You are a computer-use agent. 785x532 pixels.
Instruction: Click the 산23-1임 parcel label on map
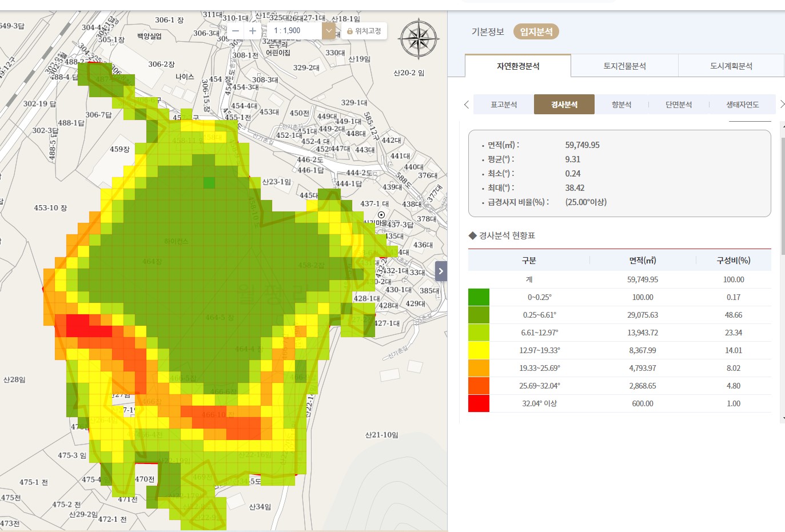pyautogui.click(x=277, y=182)
